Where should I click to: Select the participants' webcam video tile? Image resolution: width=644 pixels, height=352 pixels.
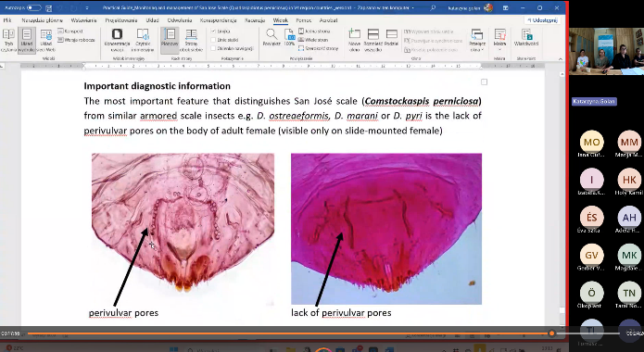606,51
